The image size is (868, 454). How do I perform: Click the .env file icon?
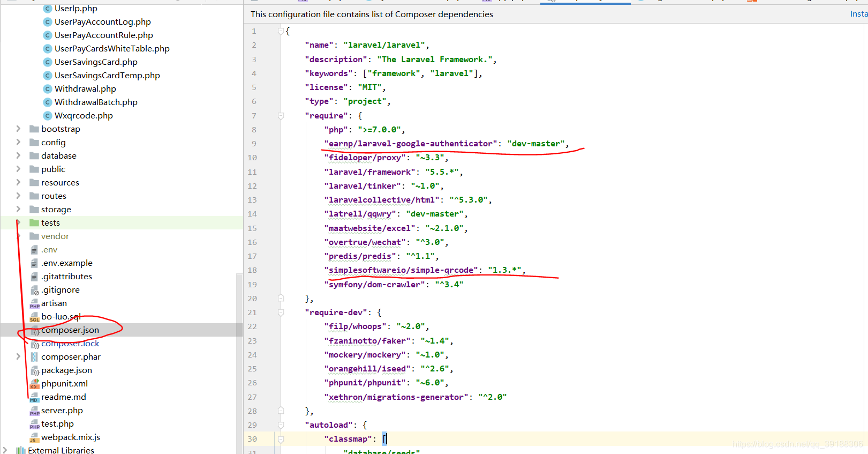pos(34,250)
